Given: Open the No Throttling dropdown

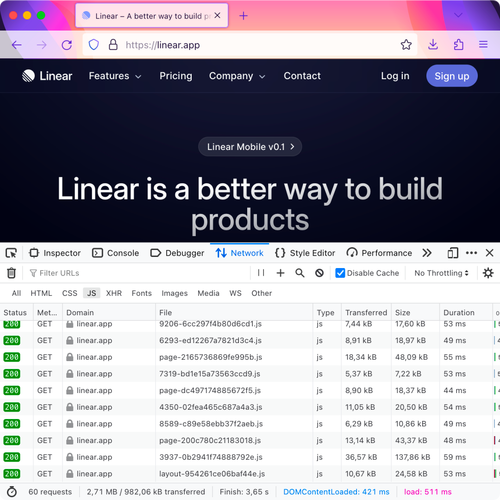Looking at the screenshot, I should click(x=441, y=273).
